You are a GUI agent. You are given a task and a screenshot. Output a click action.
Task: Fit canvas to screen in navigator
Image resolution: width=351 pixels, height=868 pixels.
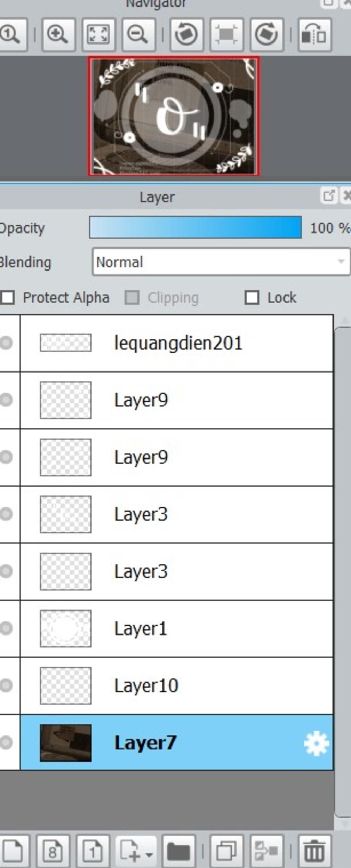(98, 35)
